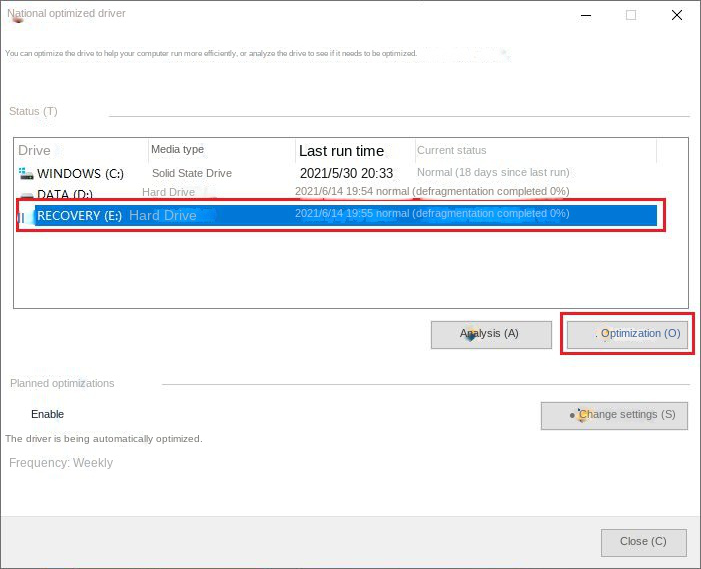
Task: Click the WINDOWS (C:) drive icon
Action: (x=26, y=173)
